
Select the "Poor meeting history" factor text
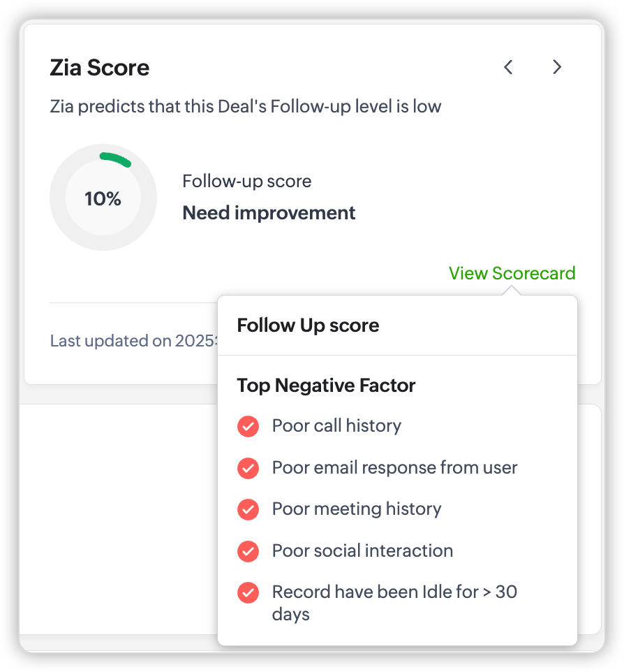coord(357,509)
